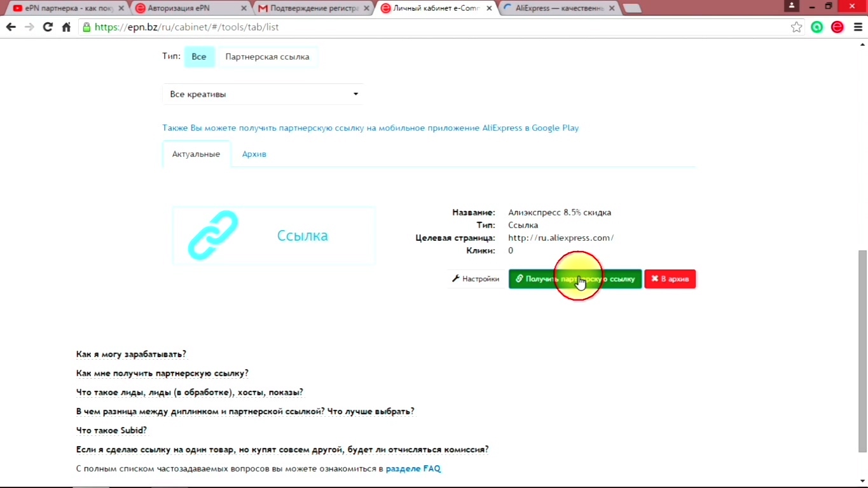Expand FAQ Что такое Subid?

point(111,430)
